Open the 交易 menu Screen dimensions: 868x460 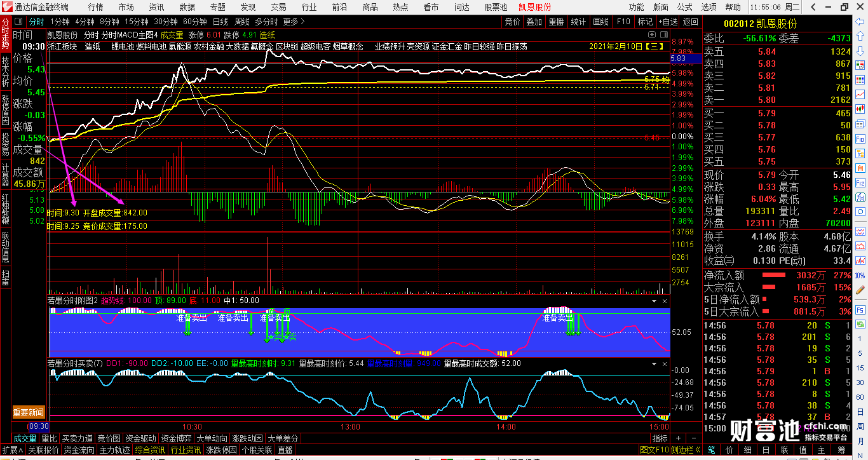279,7
